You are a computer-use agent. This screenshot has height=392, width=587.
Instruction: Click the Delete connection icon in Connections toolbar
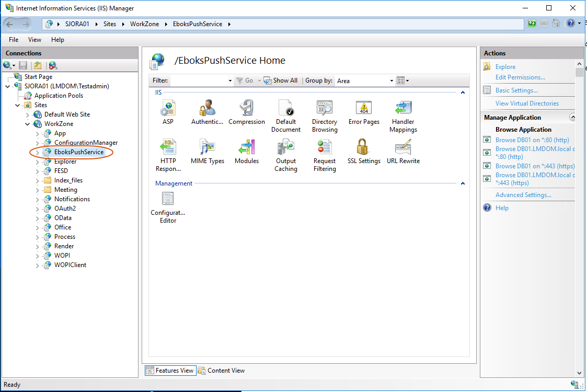(53, 65)
